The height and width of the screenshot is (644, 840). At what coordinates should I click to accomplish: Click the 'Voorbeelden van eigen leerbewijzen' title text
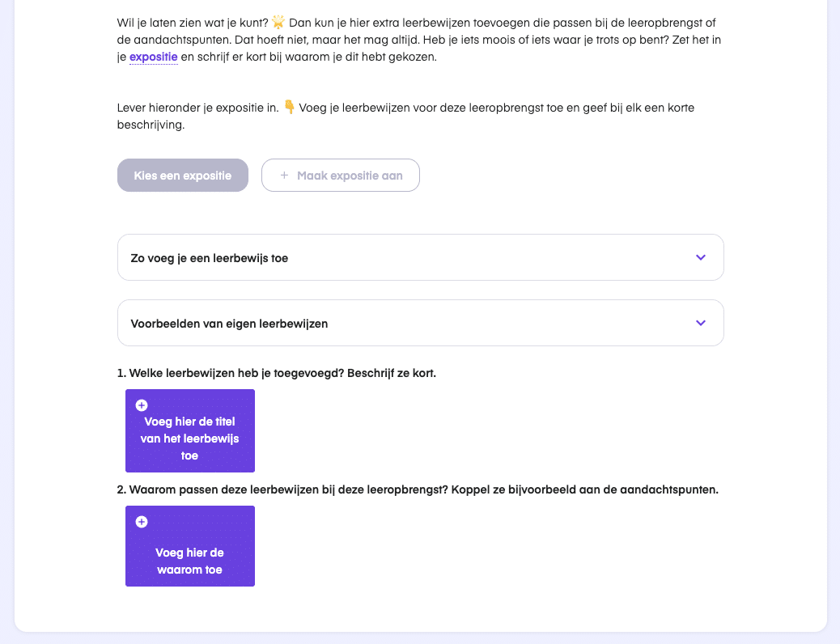tap(229, 324)
